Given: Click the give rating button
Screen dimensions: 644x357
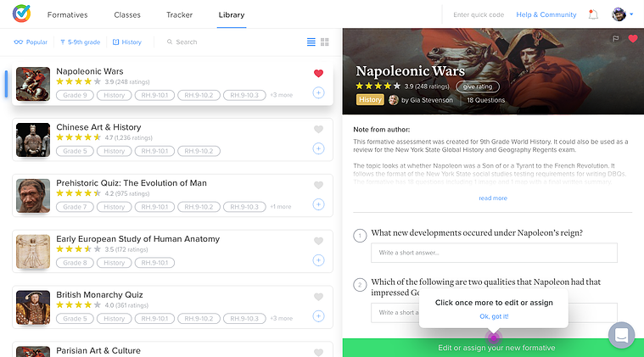Looking at the screenshot, I should tap(478, 86).
